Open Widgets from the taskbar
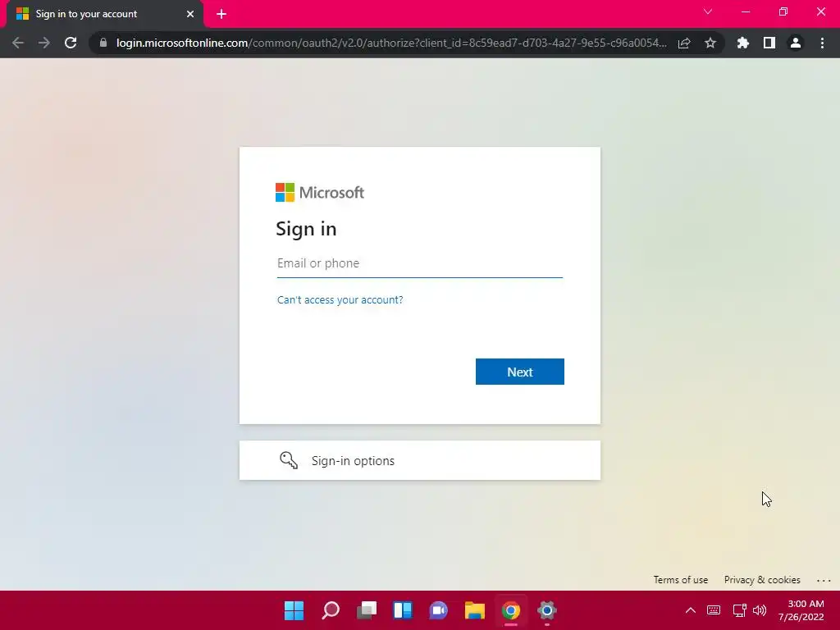This screenshot has height=630, width=840. point(402,610)
